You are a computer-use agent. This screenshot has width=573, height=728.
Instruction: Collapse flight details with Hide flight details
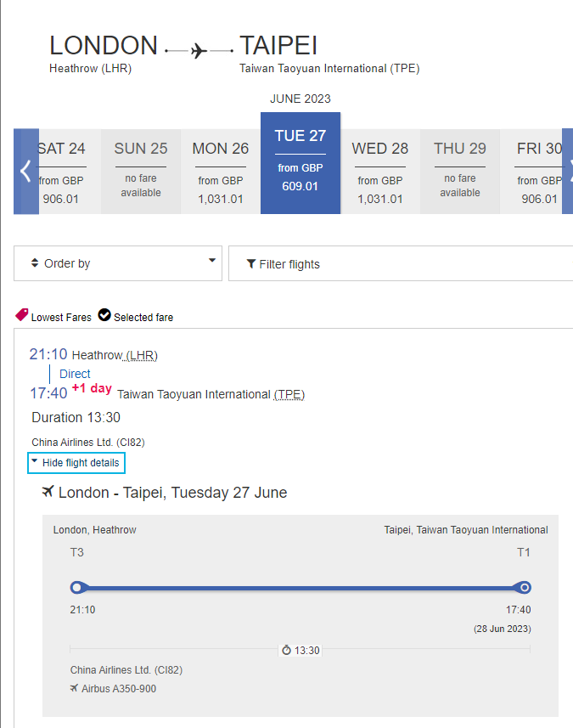tap(76, 463)
